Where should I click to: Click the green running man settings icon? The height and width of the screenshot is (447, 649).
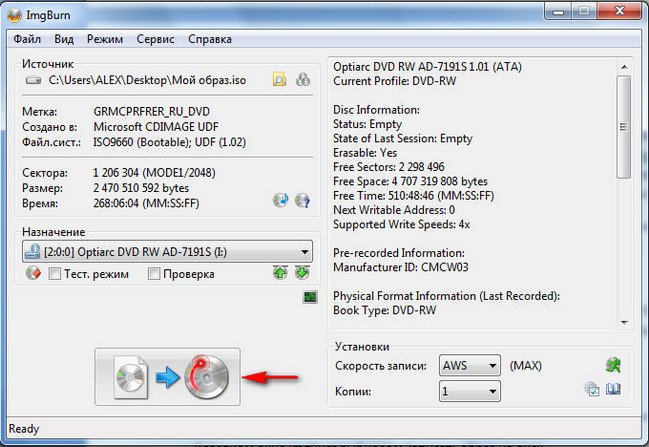pos(613,365)
